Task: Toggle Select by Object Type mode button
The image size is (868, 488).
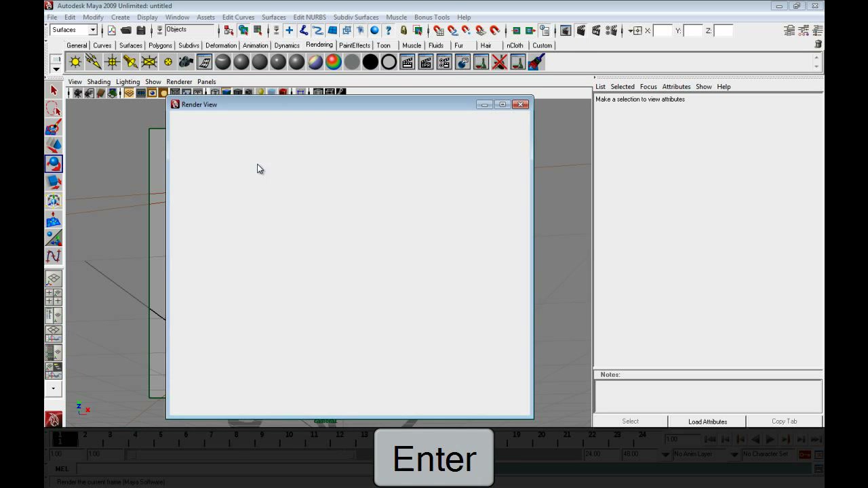Action: coord(243,30)
